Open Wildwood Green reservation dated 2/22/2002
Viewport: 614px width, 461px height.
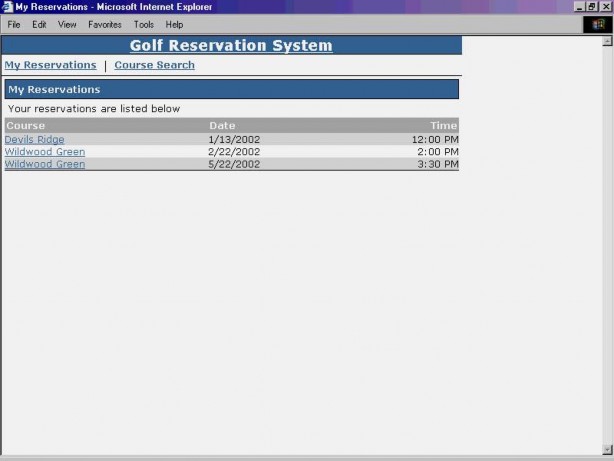click(x=45, y=152)
